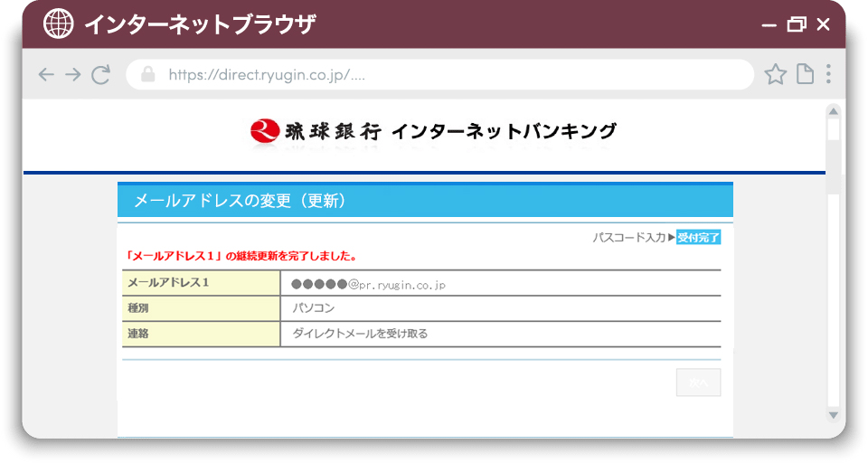The width and height of the screenshot is (868, 463).
Task: Click the ダイレクトメールを受け取る value cell
Action: tap(360, 334)
